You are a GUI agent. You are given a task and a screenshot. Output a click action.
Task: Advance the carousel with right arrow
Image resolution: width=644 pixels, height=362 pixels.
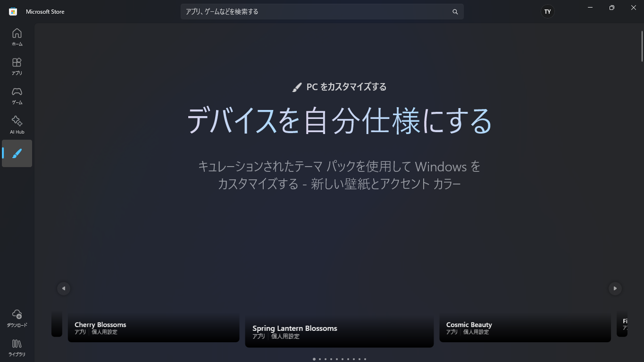pos(615,288)
